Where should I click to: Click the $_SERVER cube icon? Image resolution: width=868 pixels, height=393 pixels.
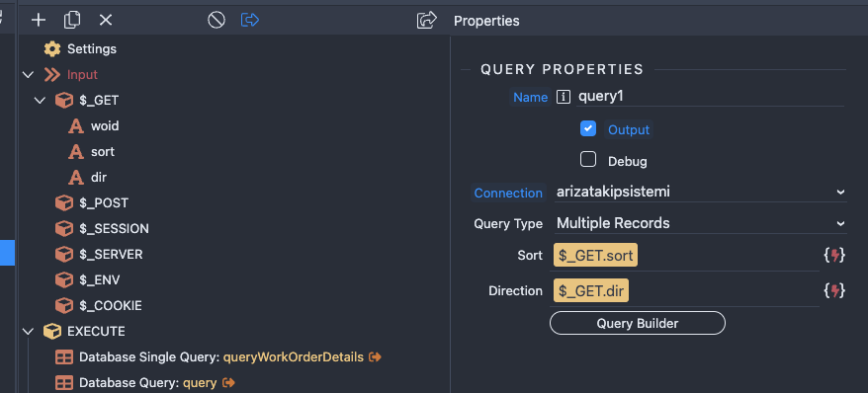64,254
